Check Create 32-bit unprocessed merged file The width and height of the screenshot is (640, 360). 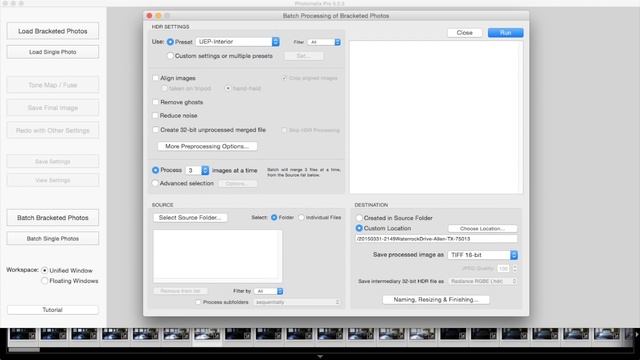click(x=156, y=130)
